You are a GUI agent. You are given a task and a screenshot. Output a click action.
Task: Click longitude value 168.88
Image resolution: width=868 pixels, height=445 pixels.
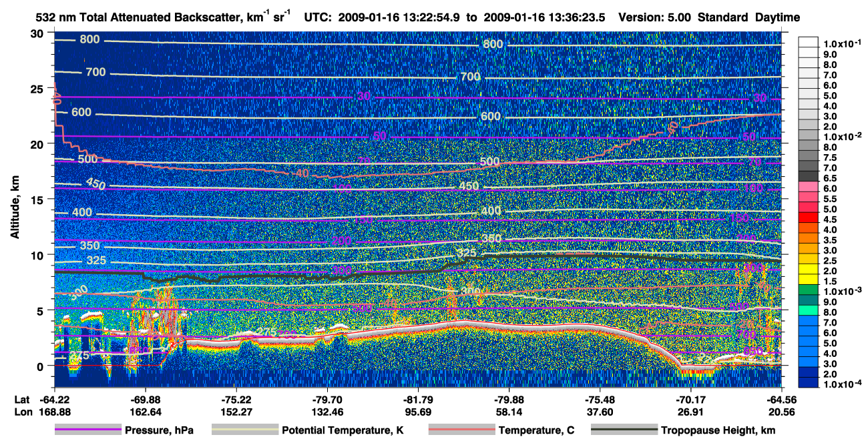[x=54, y=412]
